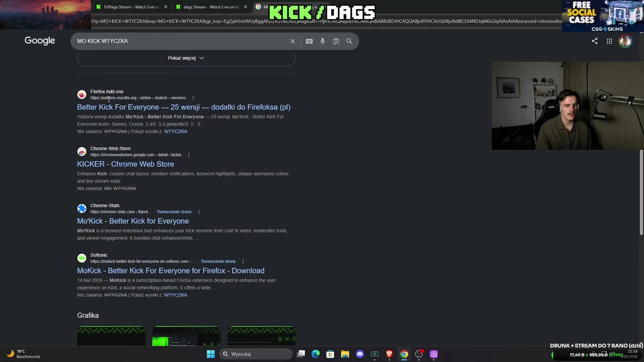Open the second Grafika image thumbnail
The image size is (644, 362).
[x=186, y=336]
